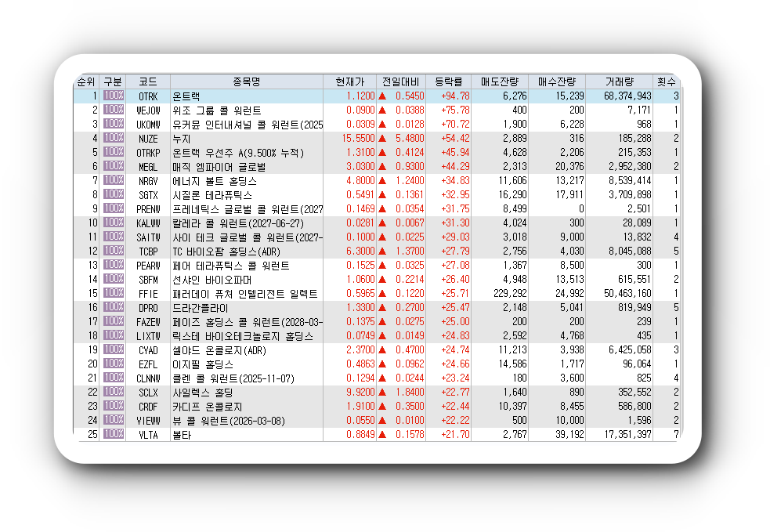
Task: Select stock name 위조 그룹 콜 워런트
Action: click(x=217, y=110)
